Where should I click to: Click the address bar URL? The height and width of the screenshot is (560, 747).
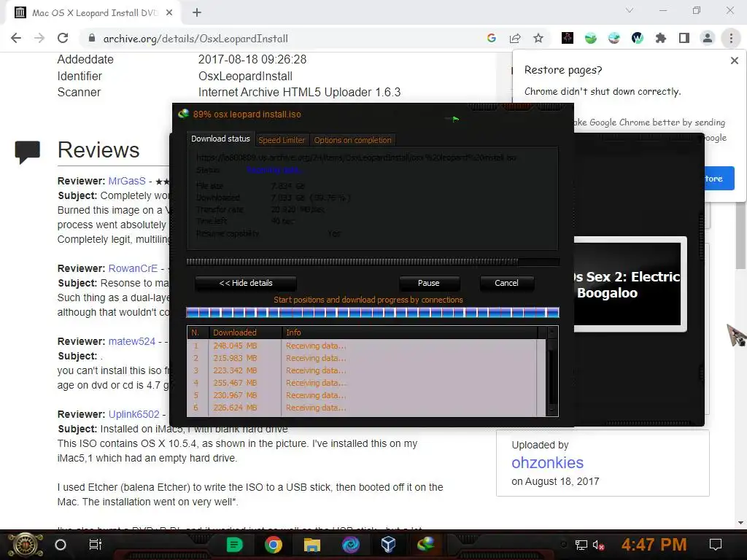[196, 39]
